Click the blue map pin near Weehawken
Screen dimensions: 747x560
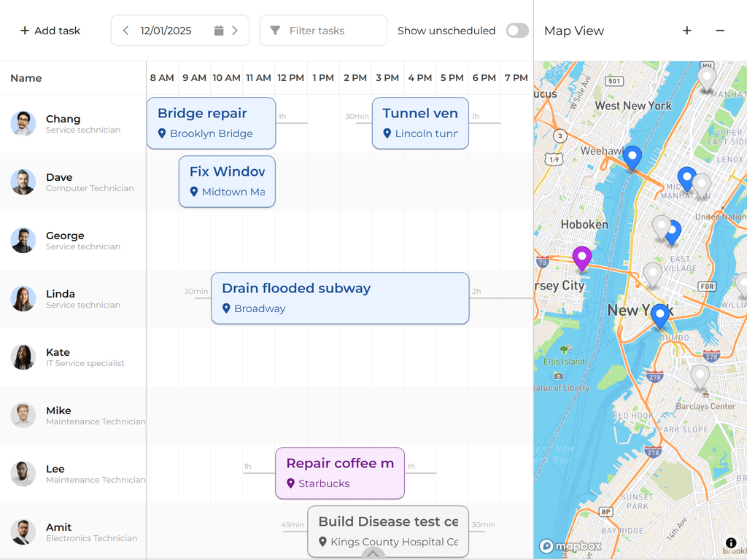click(x=632, y=157)
